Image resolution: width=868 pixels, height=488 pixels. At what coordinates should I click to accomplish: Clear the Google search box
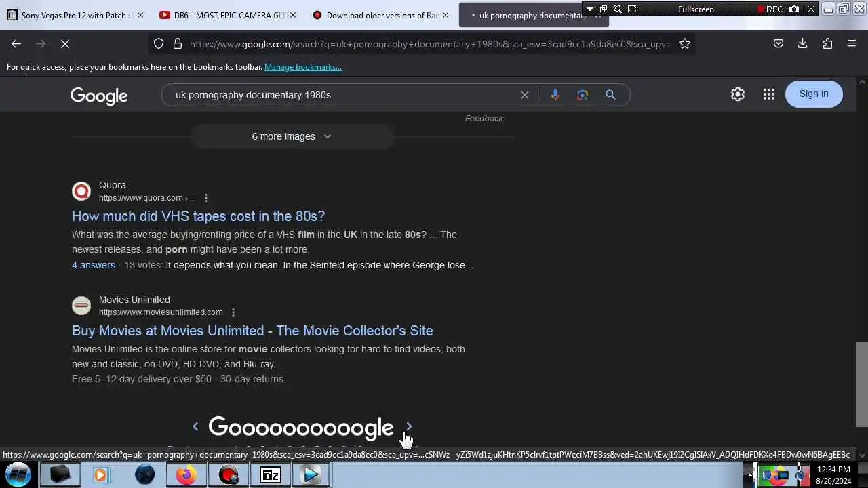tap(524, 95)
